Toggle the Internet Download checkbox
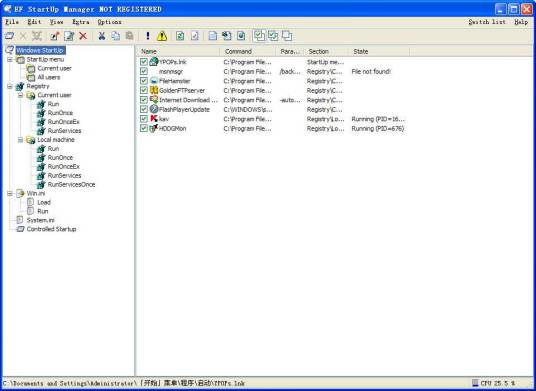 [144, 100]
